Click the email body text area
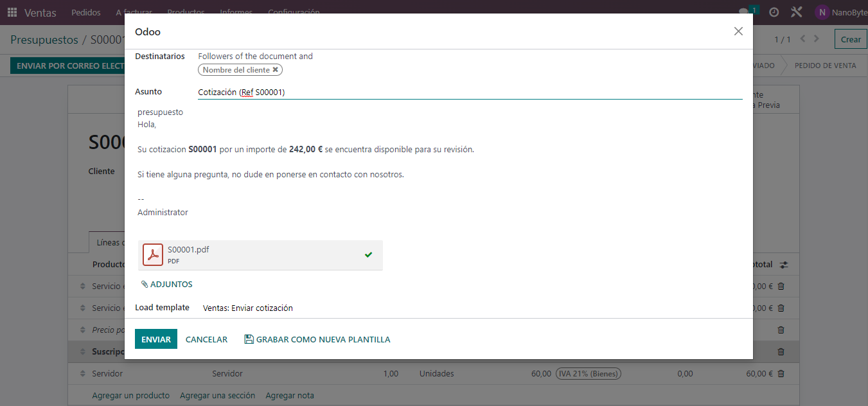This screenshot has width=868, height=406. 439,162
